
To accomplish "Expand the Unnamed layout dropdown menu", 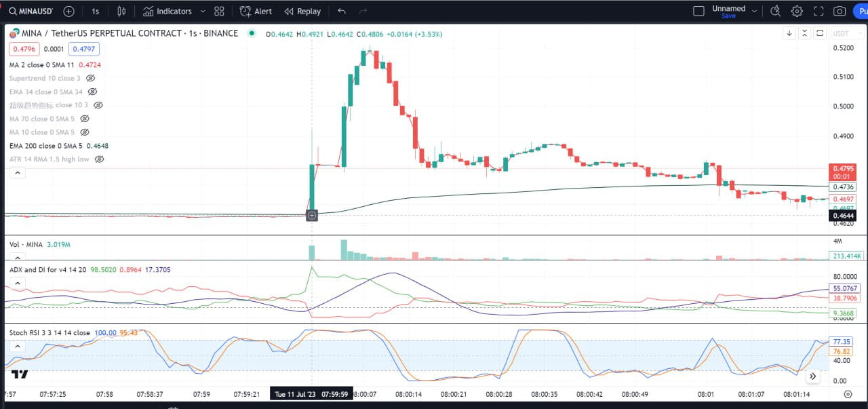I will tap(755, 12).
